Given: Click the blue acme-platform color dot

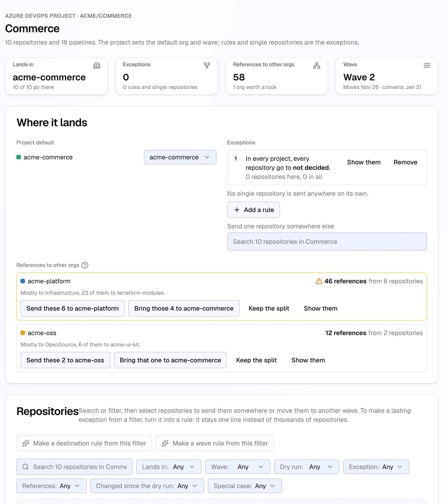Looking at the screenshot, I should pos(23,281).
